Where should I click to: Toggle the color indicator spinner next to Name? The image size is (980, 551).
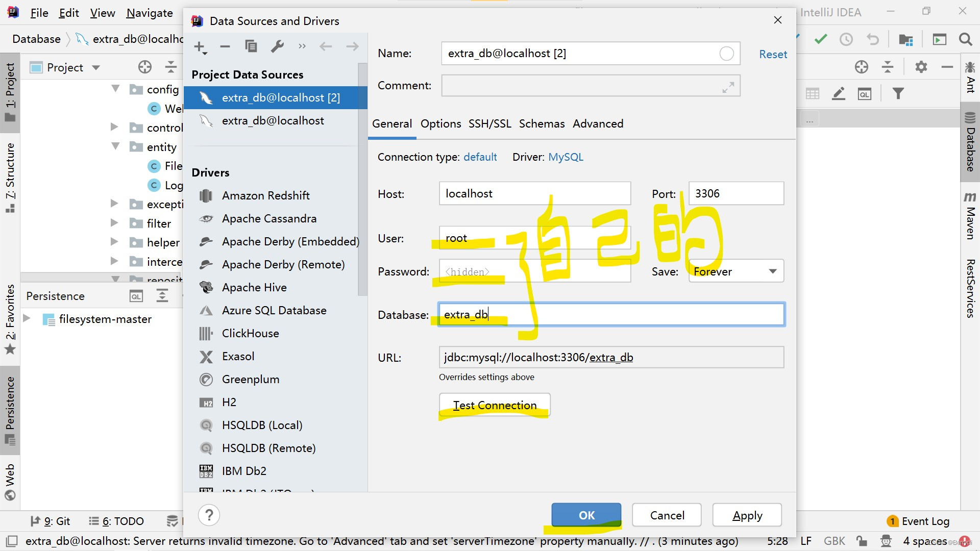(x=727, y=54)
